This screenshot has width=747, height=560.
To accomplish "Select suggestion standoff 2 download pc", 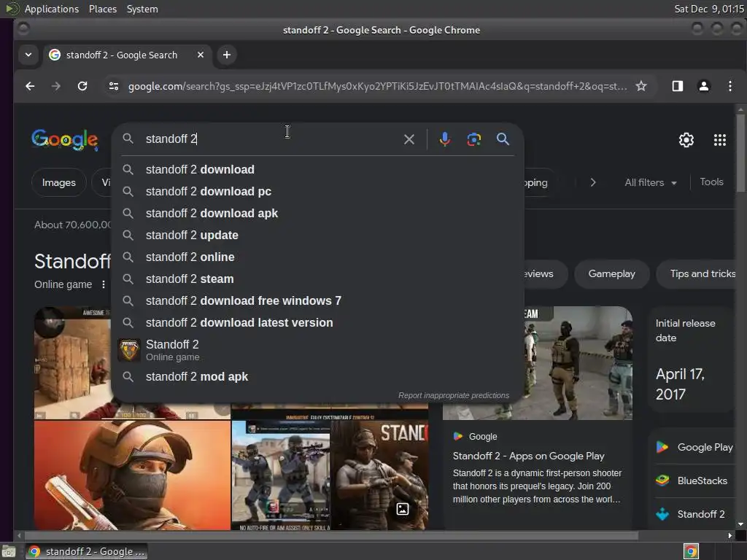I will (x=317, y=192).
